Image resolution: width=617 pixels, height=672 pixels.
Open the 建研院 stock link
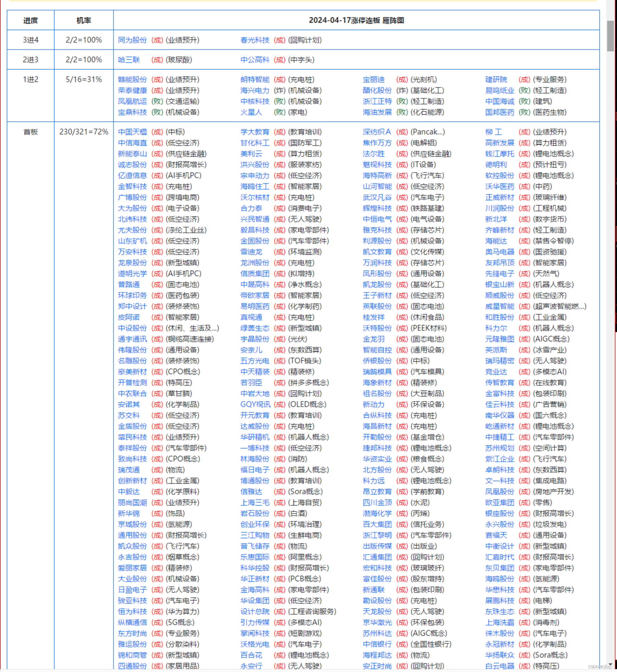pyautogui.click(x=496, y=80)
